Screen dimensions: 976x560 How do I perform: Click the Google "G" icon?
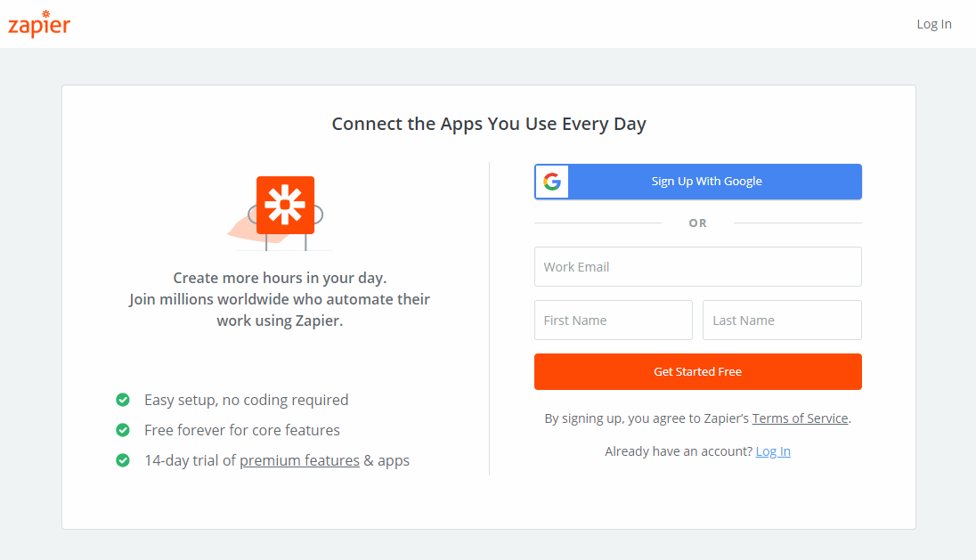552,182
